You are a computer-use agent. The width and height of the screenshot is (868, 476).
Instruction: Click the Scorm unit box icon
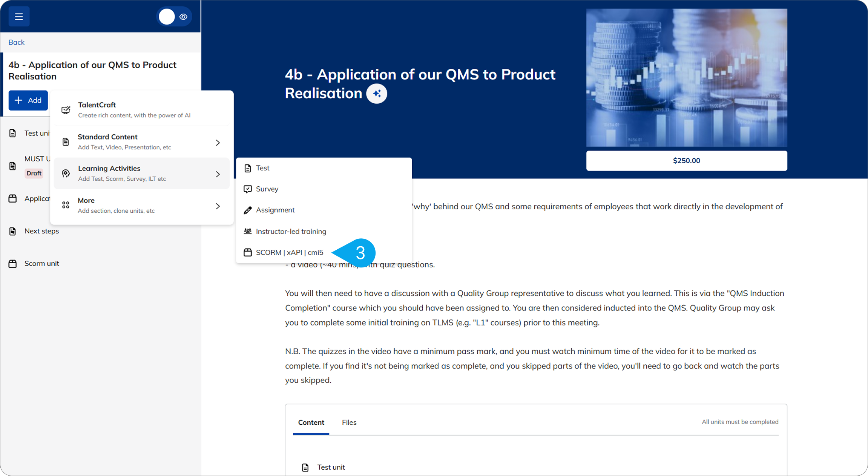(x=13, y=264)
